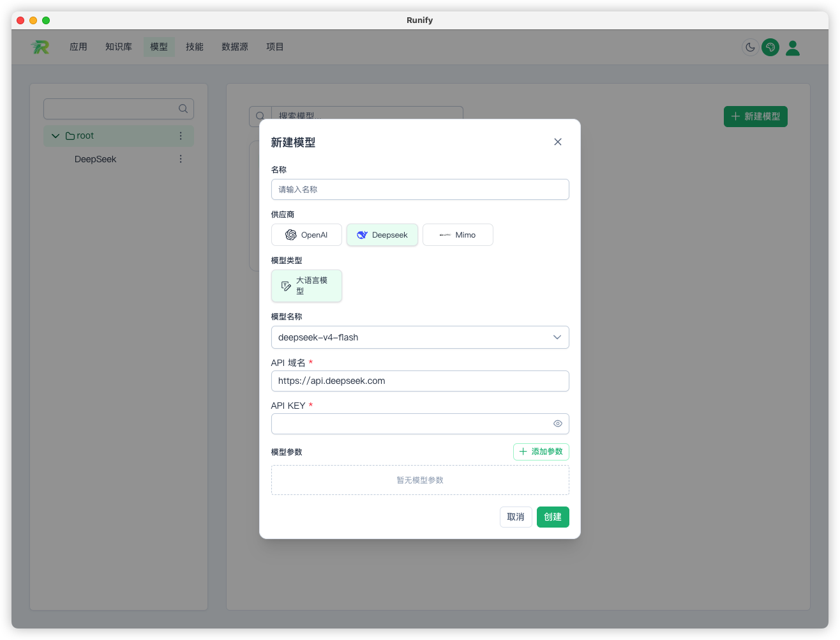
Task: Collapse the root folder chevron
Action: [x=56, y=136]
